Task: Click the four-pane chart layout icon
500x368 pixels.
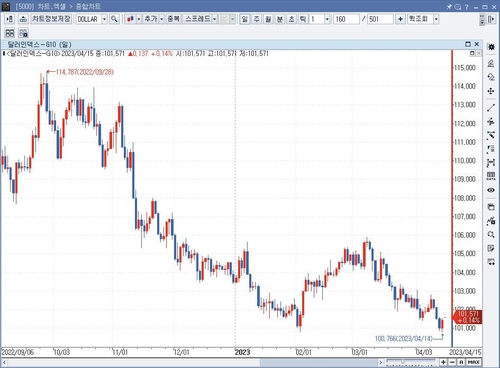Action: [10, 33]
